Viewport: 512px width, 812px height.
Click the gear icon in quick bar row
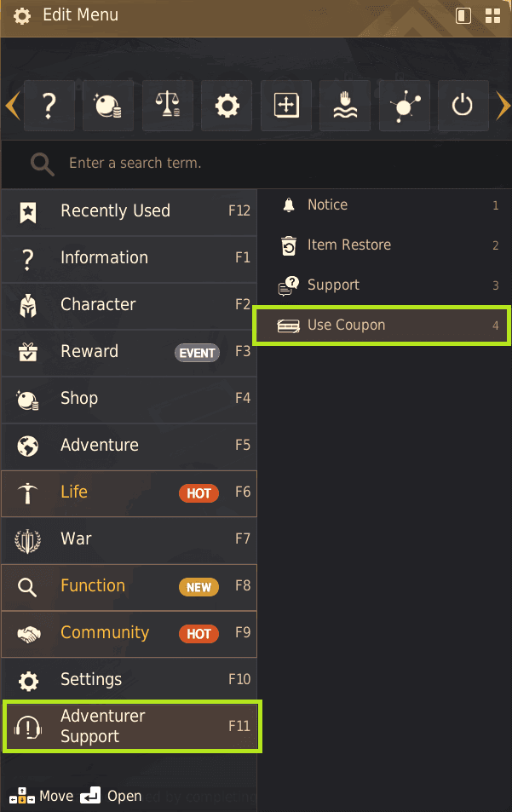point(227,106)
